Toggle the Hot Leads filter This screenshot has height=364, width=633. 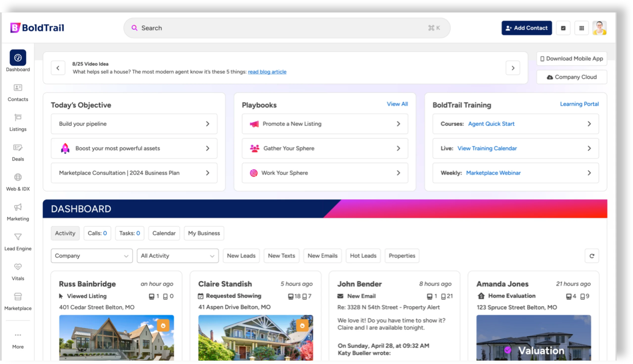(x=363, y=256)
